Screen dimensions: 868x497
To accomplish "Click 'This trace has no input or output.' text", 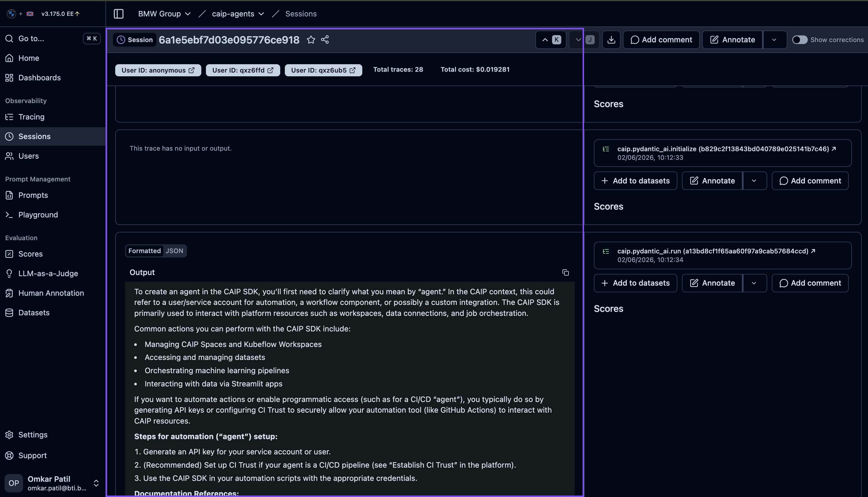I will 181,149.
